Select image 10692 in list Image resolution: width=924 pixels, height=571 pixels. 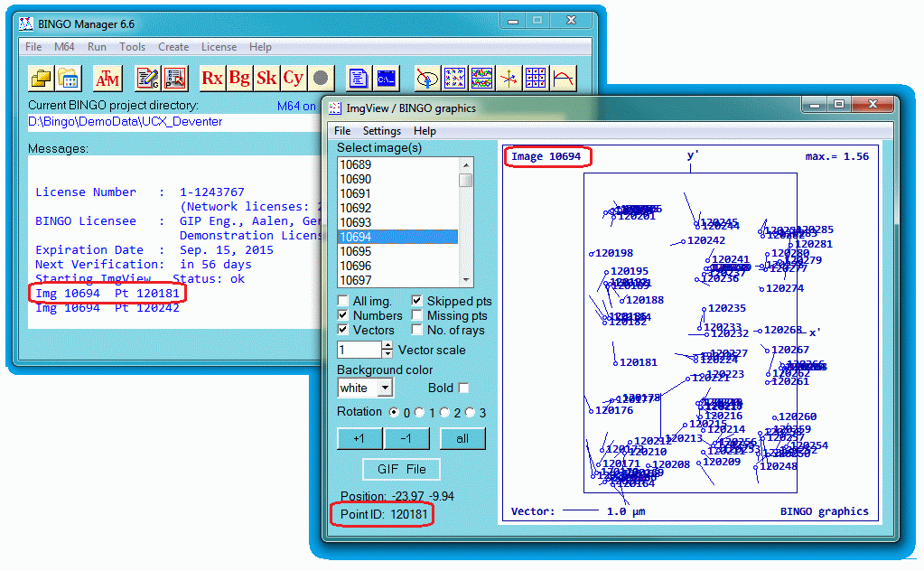click(x=397, y=208)
